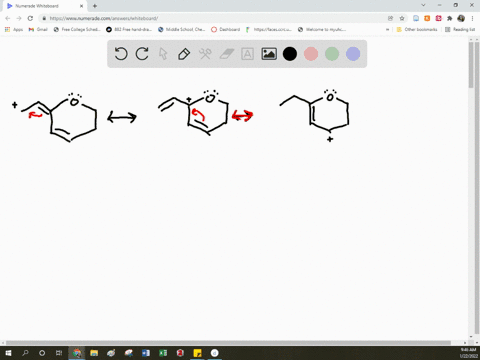Click the red extension icon
The height and width of the screenshot is (360, 480).
click(438, 18)
